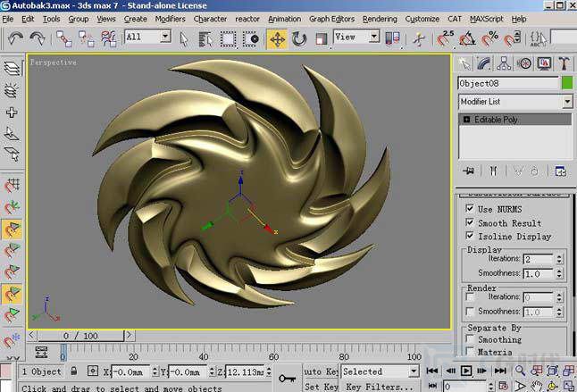Toggle 2.5D Snaps icon
The image size is (577, 392).
[x=446, y=38]
